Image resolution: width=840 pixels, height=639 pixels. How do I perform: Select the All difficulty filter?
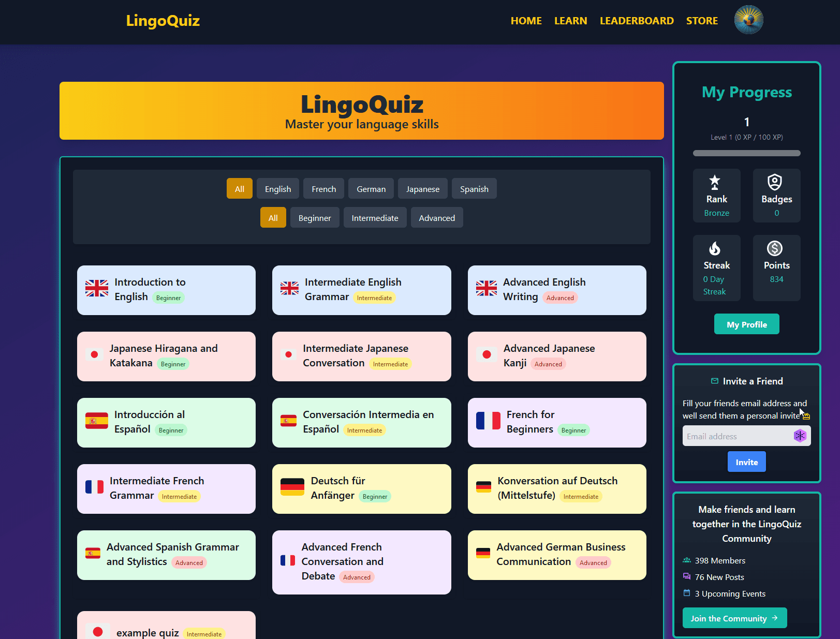tap(273, 218)
